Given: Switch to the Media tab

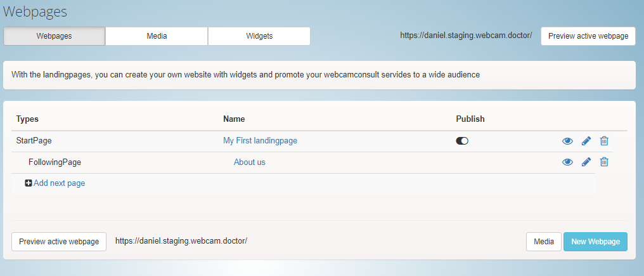Looking at the screenshot, I should (157, 36).
